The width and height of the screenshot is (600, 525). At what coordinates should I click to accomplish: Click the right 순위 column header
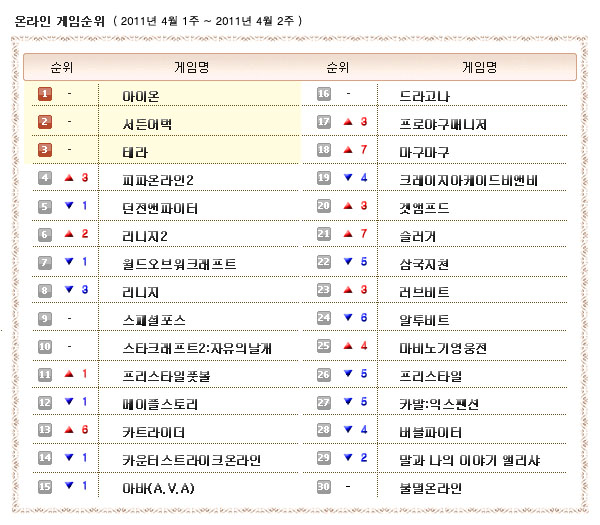tap(335, 67)
